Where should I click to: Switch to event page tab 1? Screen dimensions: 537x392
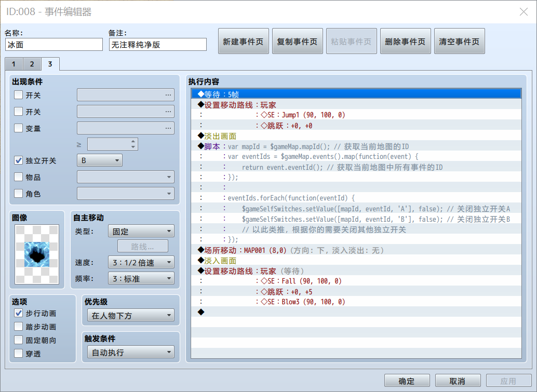pos(14,64)
